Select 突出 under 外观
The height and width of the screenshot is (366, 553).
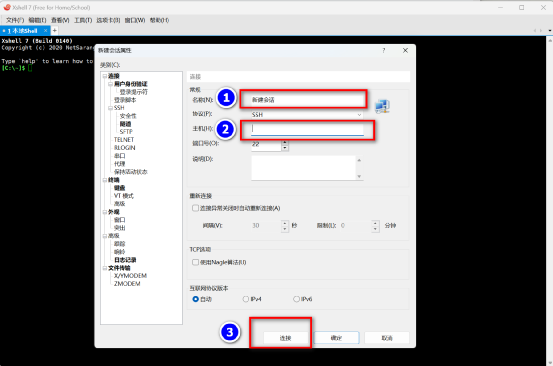pyautogui.click(x=120, y=228)
